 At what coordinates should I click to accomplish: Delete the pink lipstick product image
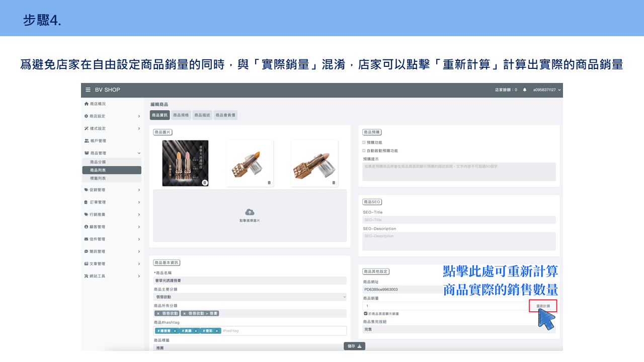point(334,183)
